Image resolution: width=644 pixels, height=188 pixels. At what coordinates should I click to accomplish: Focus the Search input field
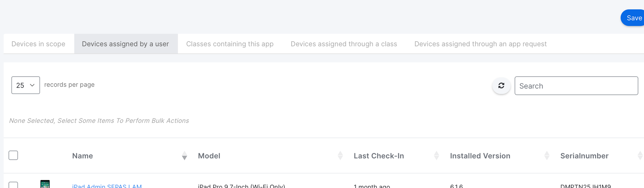[576, 86]
